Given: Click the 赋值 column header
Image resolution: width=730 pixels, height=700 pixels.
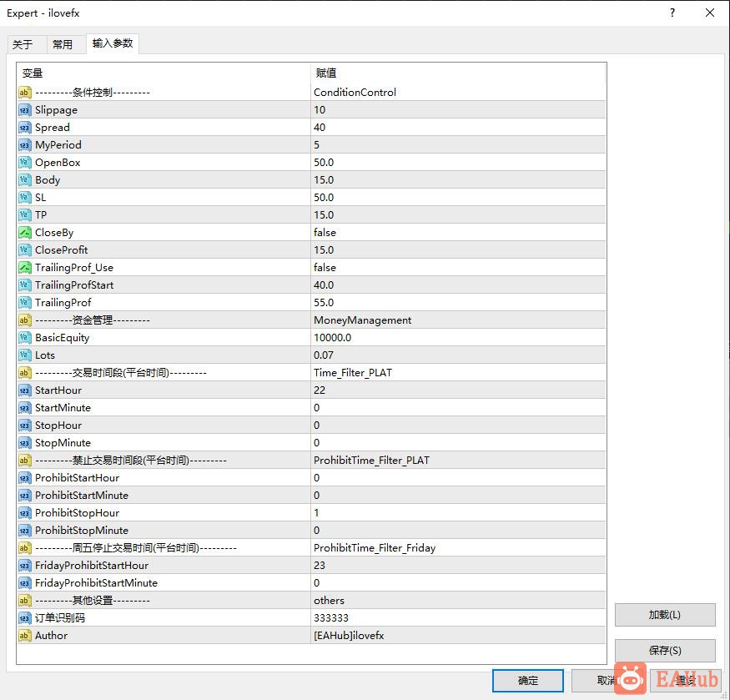Looking at the screenshot, I should [459, 73].
